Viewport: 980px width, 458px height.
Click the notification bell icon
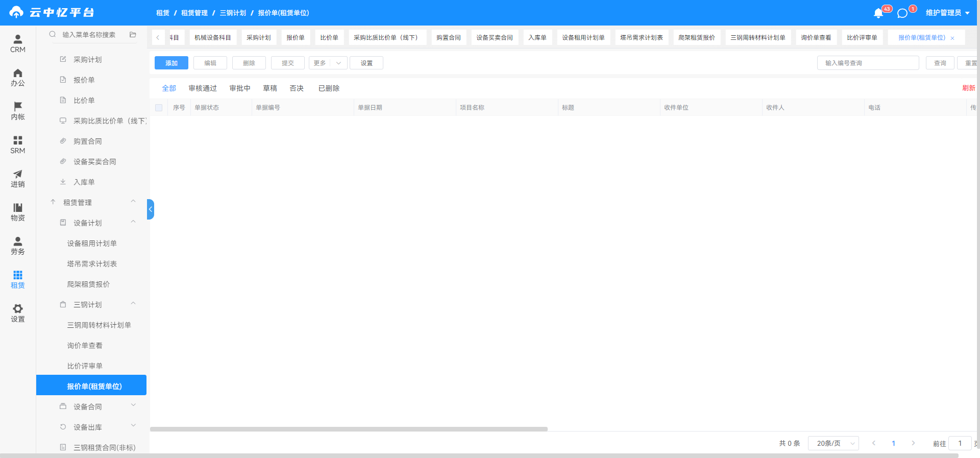click(x=878, y=13)
